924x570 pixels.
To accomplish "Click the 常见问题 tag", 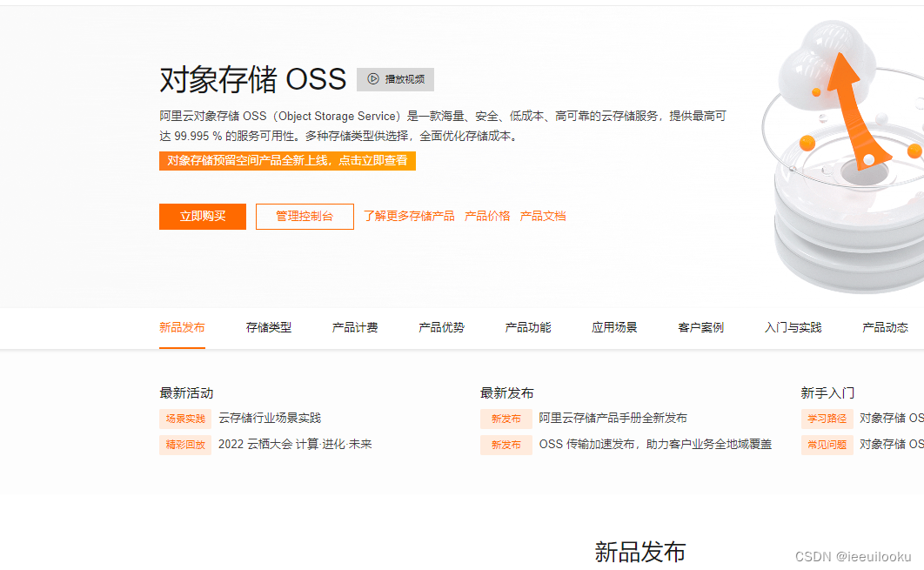I will click(x=827, y=445).
